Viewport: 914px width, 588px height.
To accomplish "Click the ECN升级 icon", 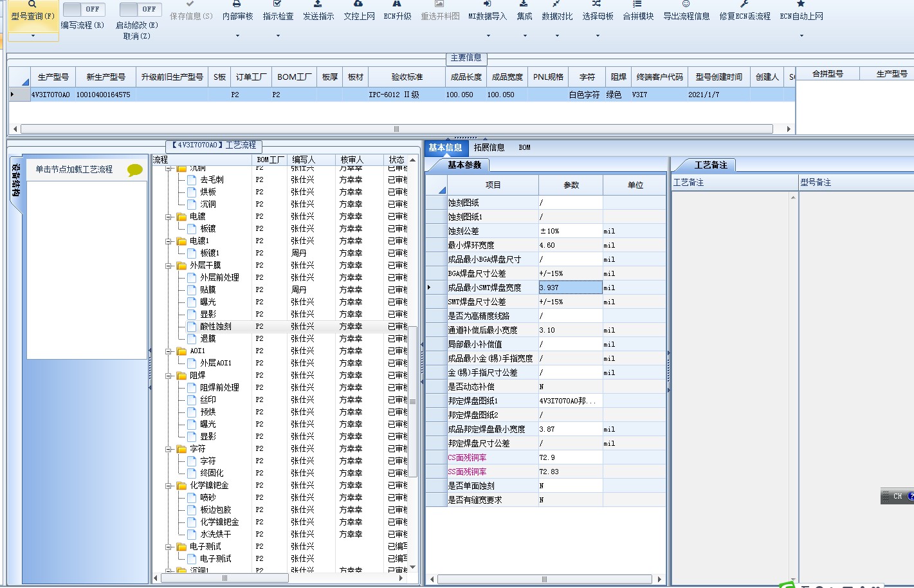I will point(397,4).
